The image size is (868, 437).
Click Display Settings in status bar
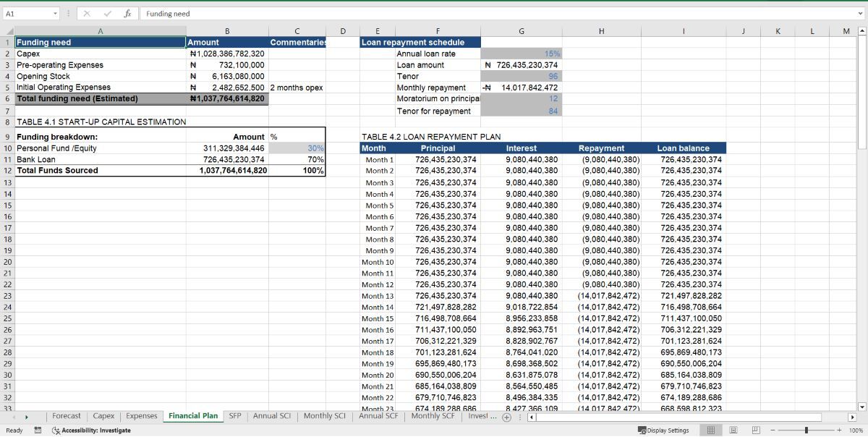(664, 430)
